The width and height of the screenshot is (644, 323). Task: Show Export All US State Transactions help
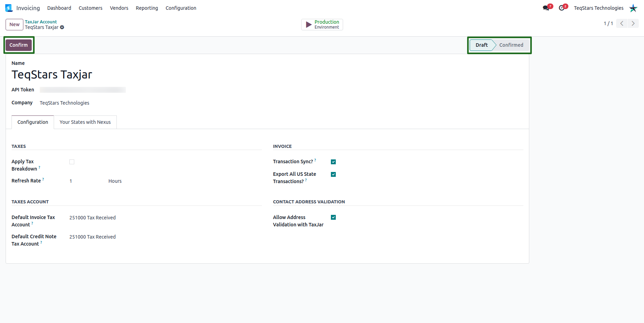tap(306, 180)
